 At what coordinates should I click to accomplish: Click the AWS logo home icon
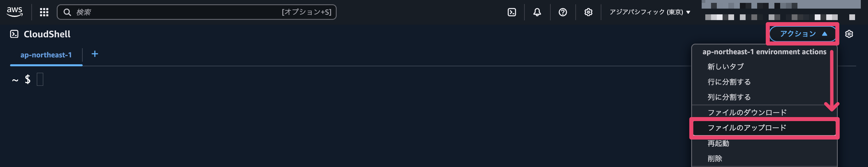(14, 12)
